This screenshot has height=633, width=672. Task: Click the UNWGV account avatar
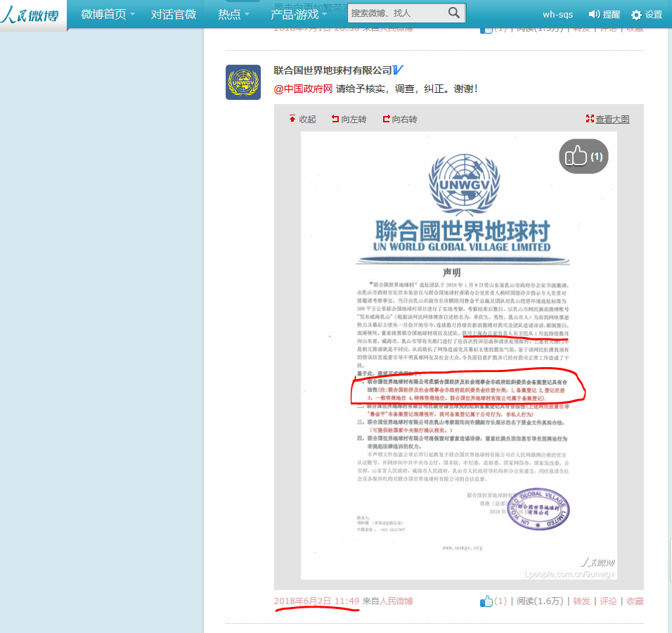243,82
